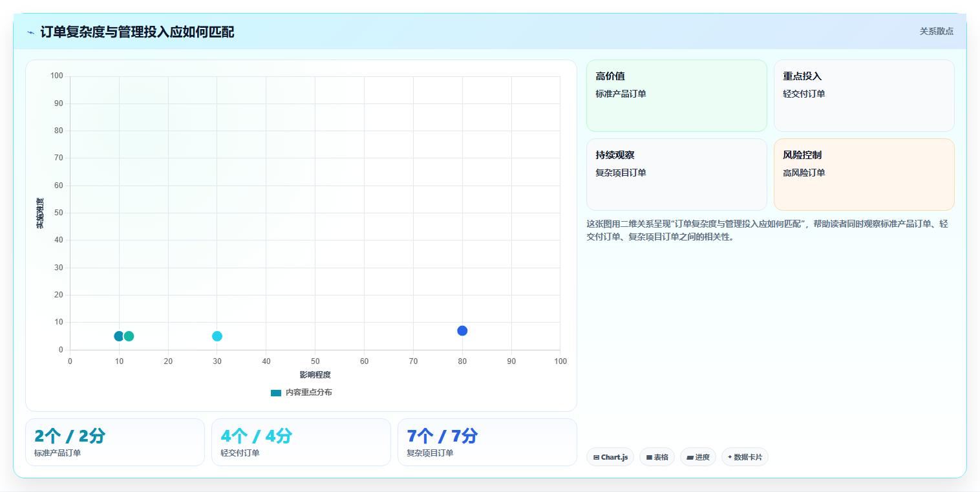Click the square icon in 表格 chip

(x=649, y=458)
